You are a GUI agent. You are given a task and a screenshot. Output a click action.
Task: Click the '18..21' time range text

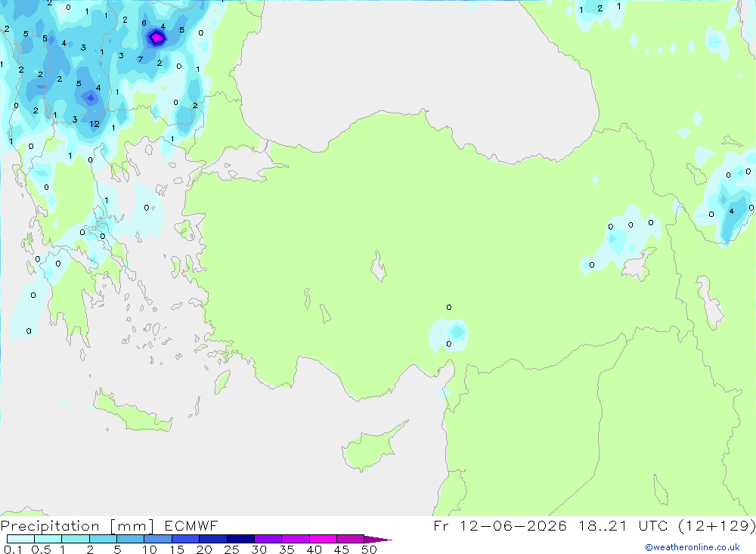point(603,525)
